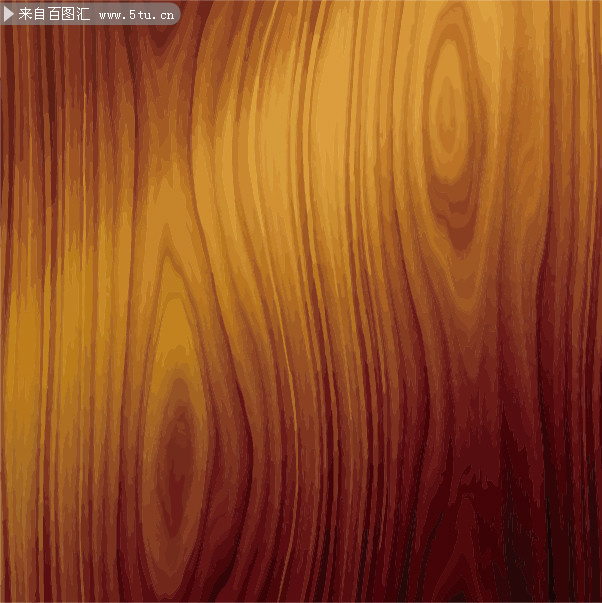Click the 百 character in the watermark
The image size is (602, 603).
54,14
